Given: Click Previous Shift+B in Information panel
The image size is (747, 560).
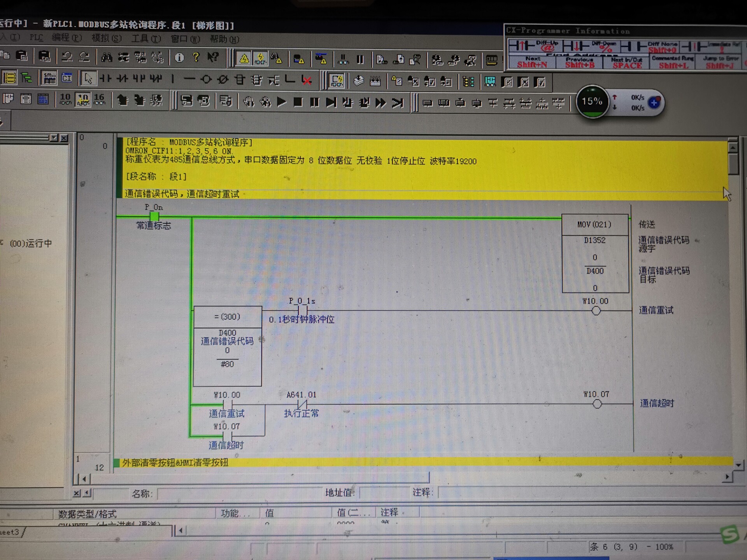Looking at the screenshot, I should pos(579,62).
